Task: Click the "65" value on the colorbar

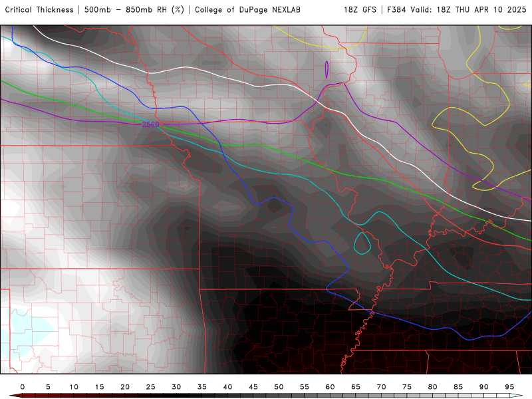Action: click(356, 387)
